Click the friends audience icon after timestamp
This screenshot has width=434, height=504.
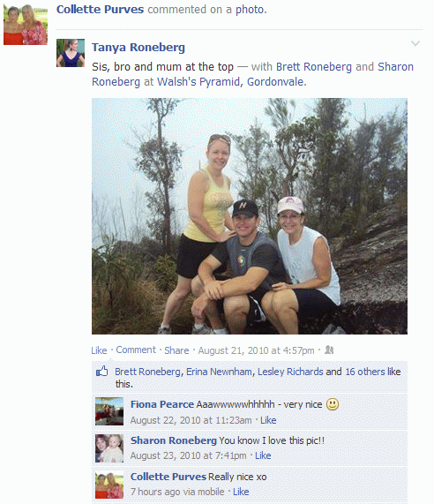329,350
